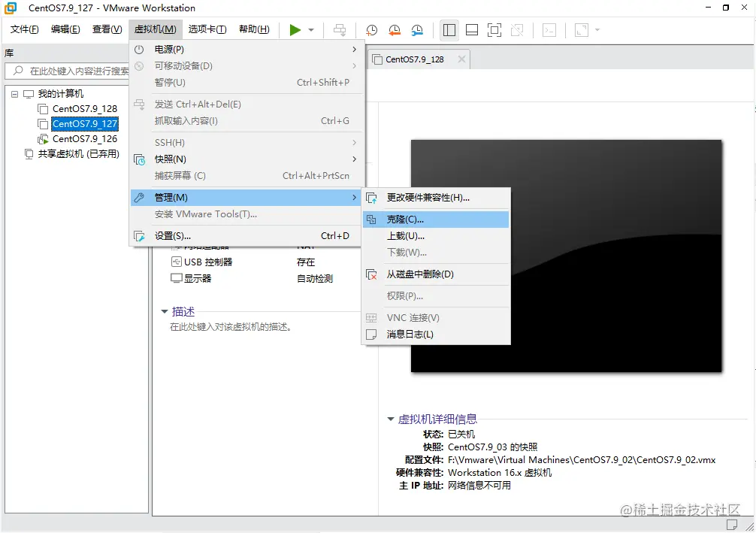Screen dimensions: 756x533
Task: Click the library search input field
Action: point(68,71)
